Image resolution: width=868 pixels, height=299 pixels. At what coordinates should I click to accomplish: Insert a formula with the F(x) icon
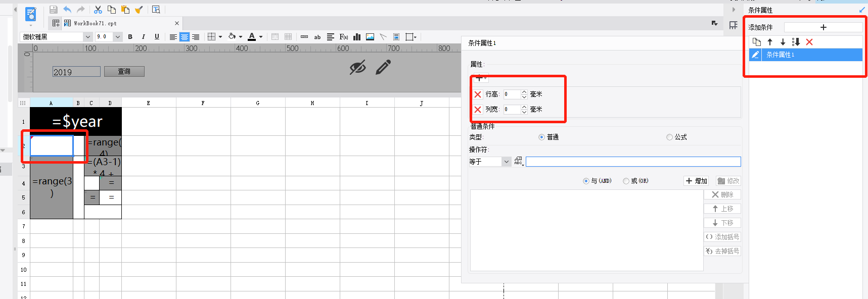tap(344, 37)
